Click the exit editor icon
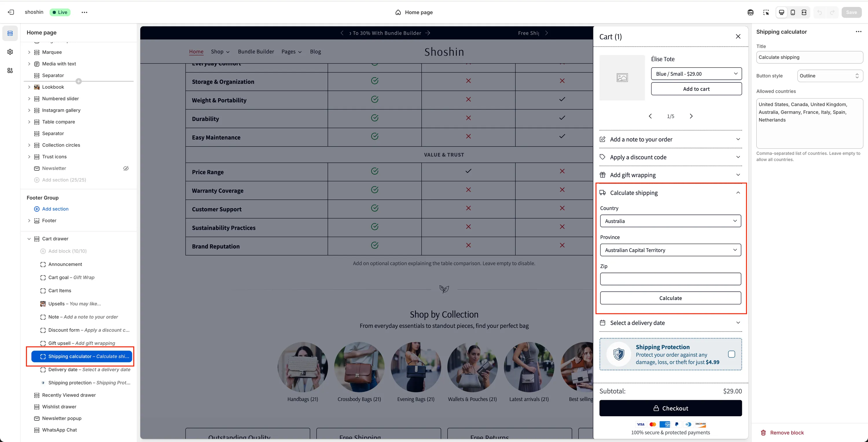The image size is (868, 442). point(11,12)
